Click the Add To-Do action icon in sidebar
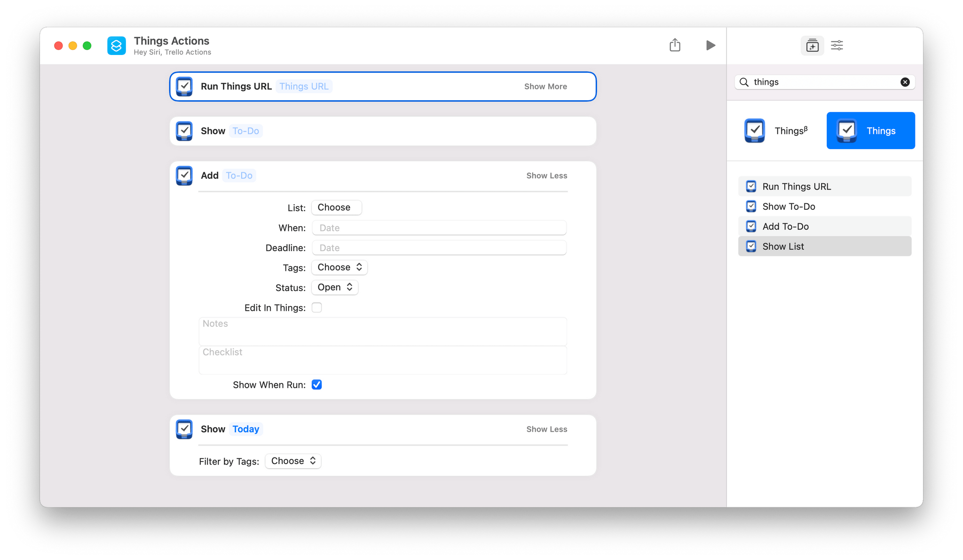The image size is (963, 560). tap(751, 226)
